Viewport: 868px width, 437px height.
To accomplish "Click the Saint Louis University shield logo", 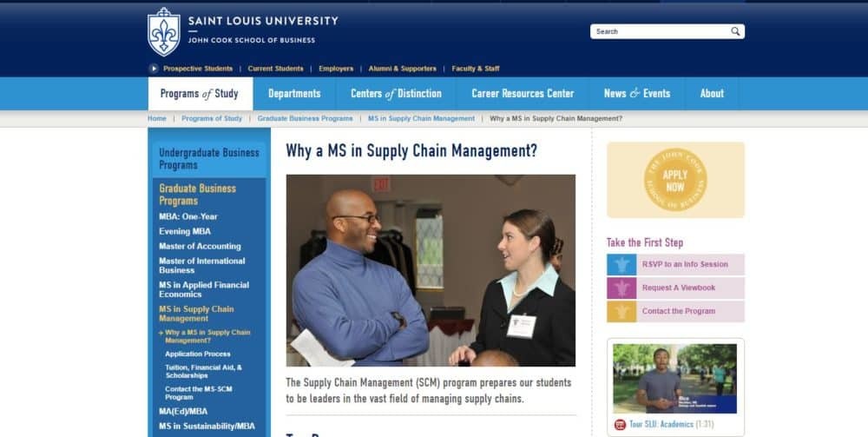I will 164,32.
